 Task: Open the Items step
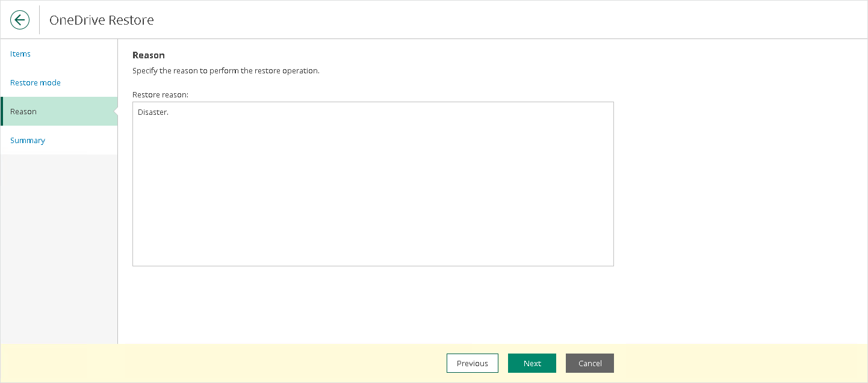[x=20, y=54]
